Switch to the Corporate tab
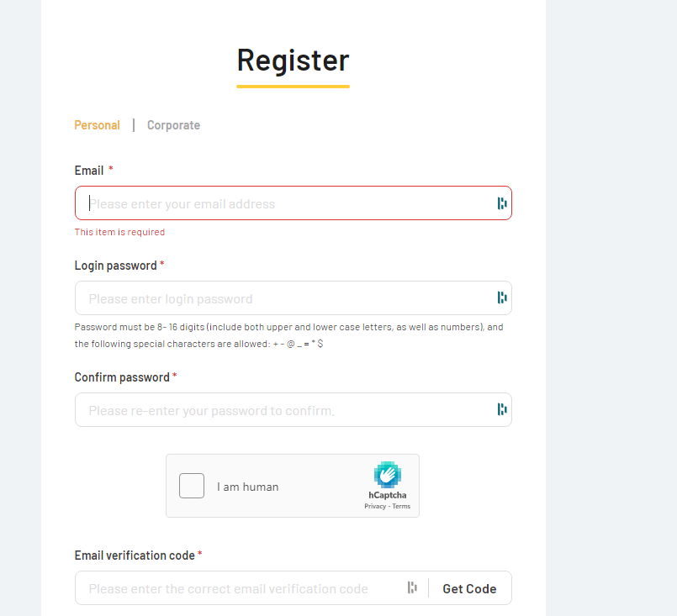 coord(173,124)
